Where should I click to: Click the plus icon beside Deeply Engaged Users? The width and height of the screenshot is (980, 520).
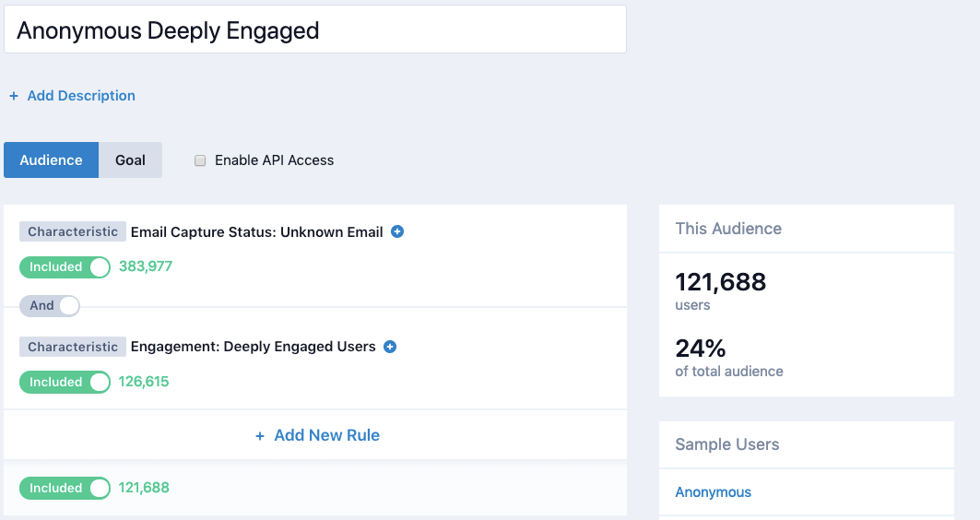tap(390, 348)
